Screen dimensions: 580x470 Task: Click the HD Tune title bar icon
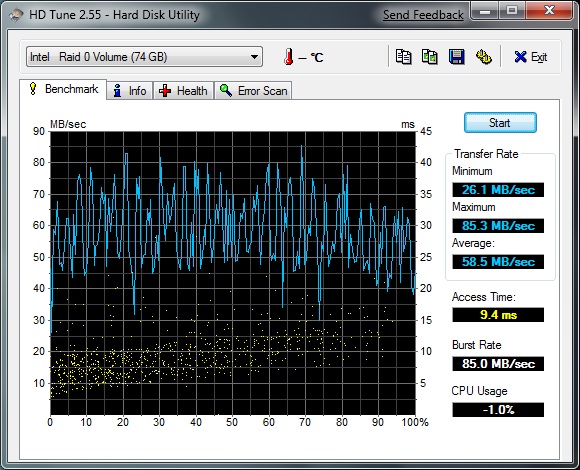coord(16,15)
